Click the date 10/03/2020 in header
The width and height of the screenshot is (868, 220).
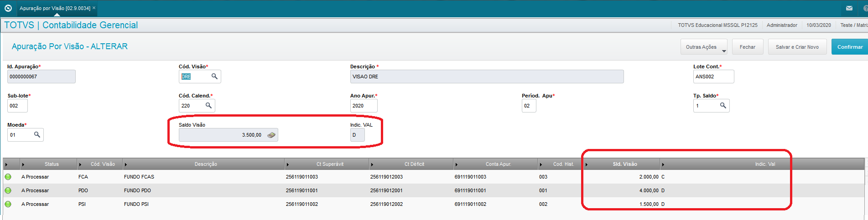[x=819, y=25]
